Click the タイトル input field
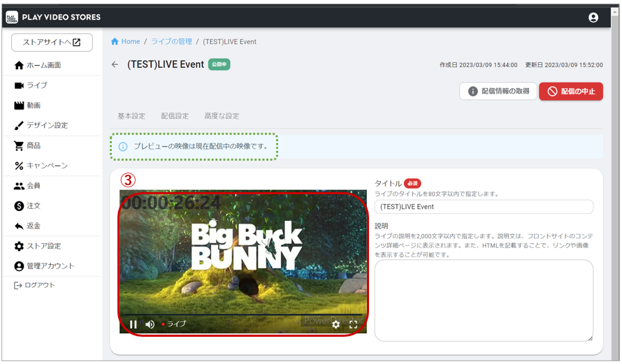Viewport: 622px width, 364px height. (x=484, y=207)
